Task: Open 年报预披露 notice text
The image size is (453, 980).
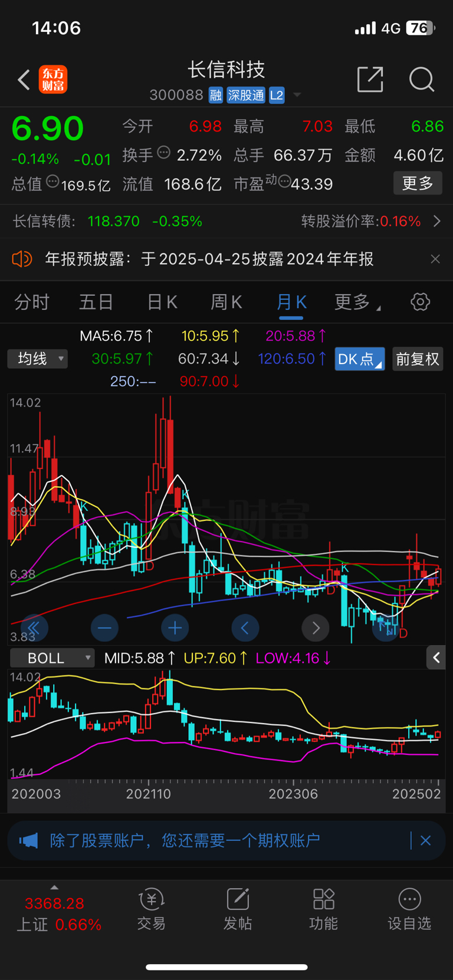Action: coord(209,259)
